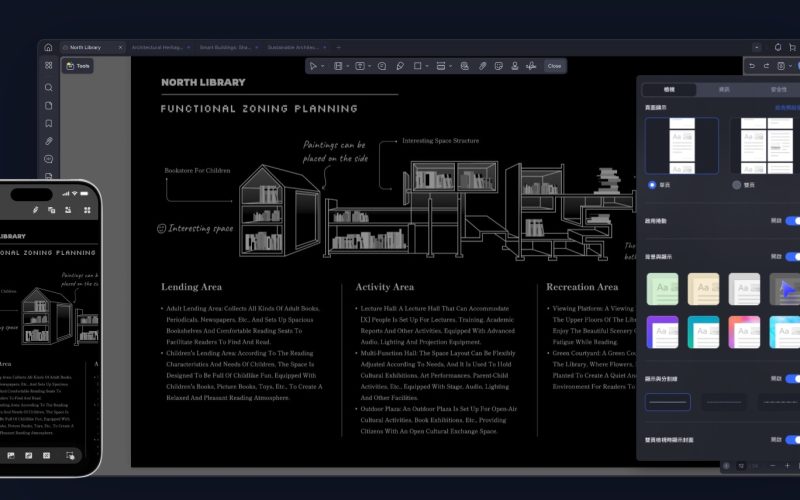Choose the green background theme swatch
The image size is (800, 500).
pos(663,289)
